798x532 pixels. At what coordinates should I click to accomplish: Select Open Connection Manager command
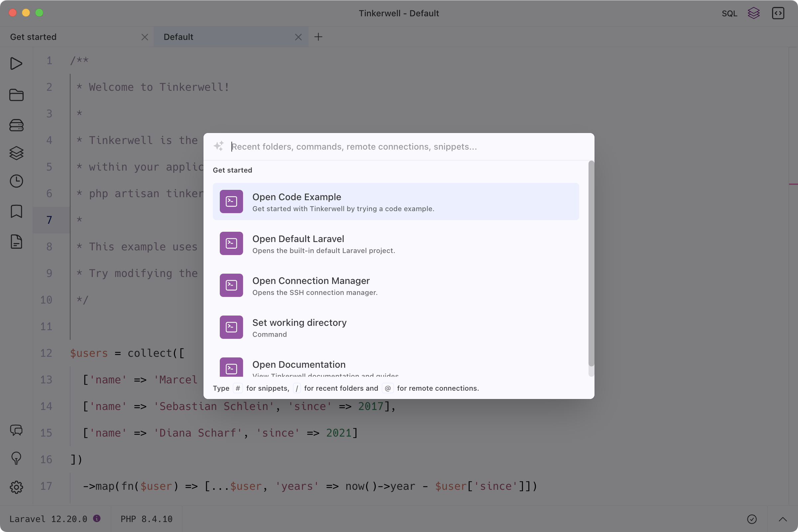pos(396,285)
